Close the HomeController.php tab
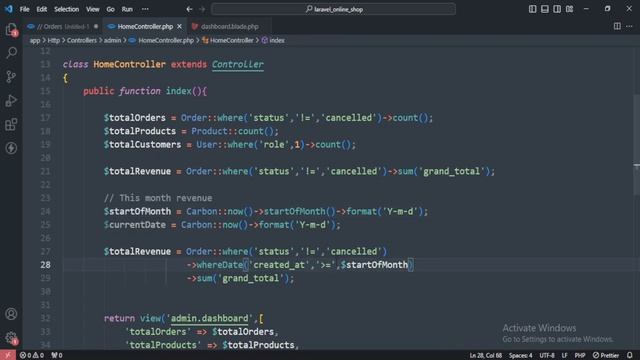The width and height of the screenshot is (640, 360). (x=179, y=26)
